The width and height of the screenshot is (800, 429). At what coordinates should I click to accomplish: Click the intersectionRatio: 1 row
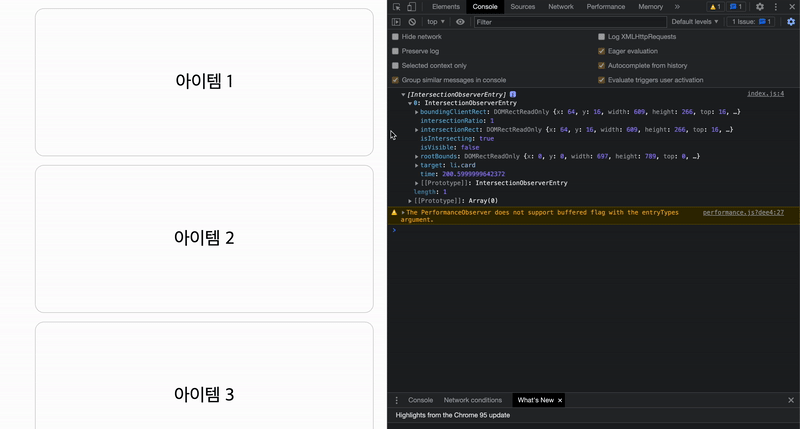point(457,121)
